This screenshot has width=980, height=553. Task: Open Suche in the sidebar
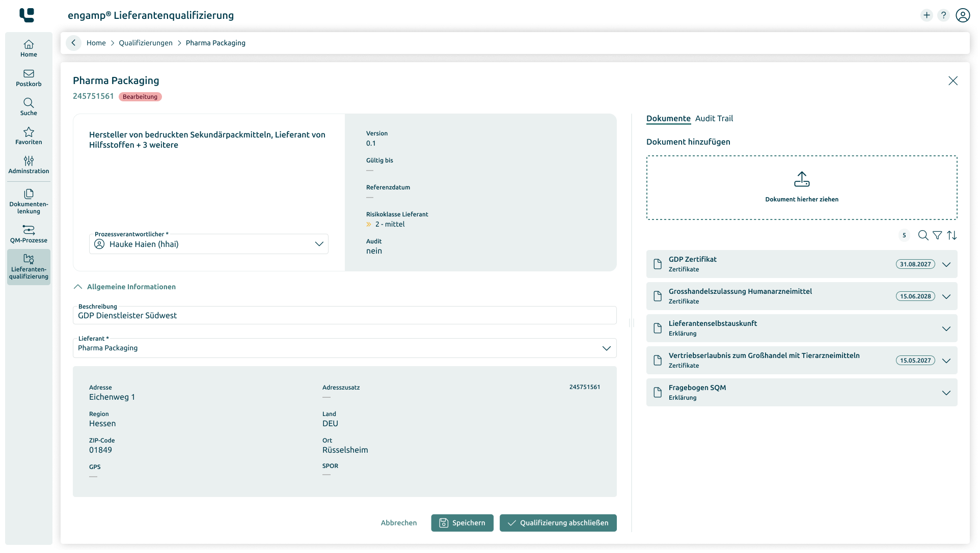pos(29,107)
